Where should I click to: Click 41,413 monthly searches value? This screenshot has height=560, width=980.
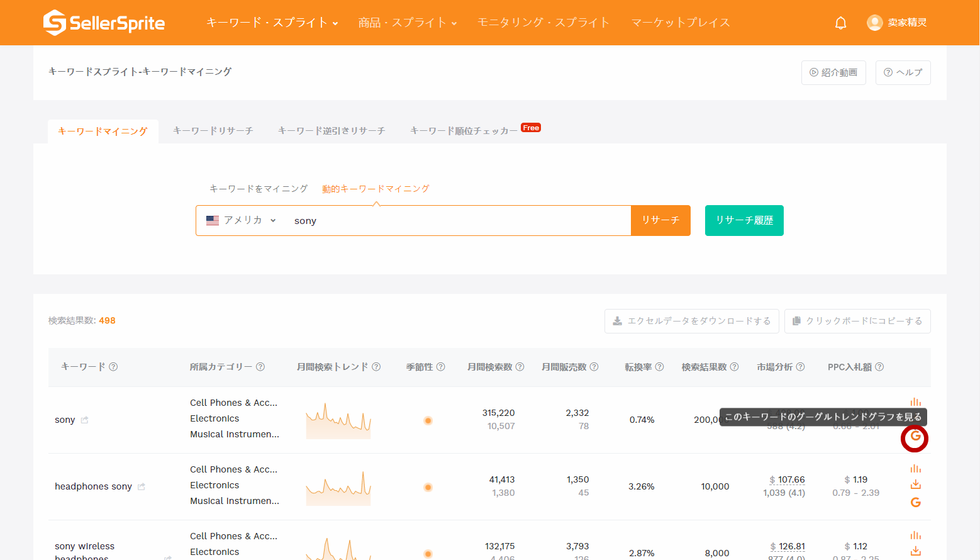(x=502, y=479)
